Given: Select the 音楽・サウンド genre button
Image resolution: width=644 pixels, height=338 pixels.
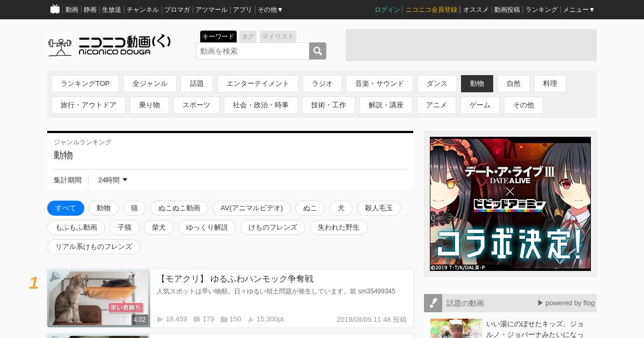Looking at the screenshot, I should pos(380,84).
